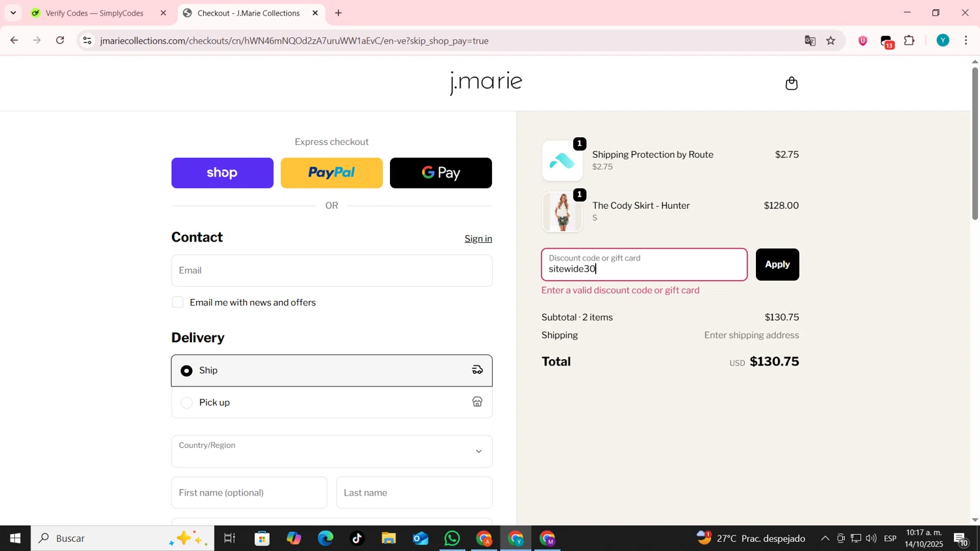Image resolution: width=980 pixels, height=551 pixels.
Task: Open the shopping bag cart icon
Action: pyautogui.click(x=791, y=84)
